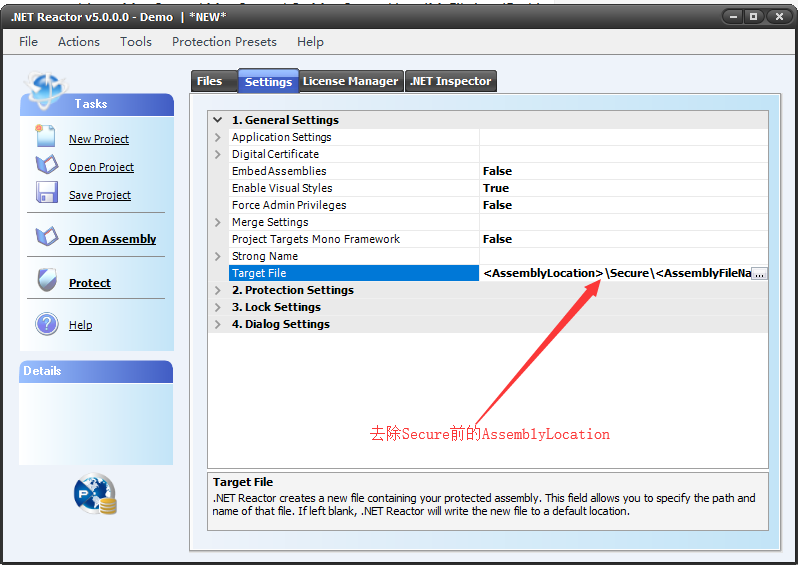Click the Protect link
Viewport: 798px width, 565px height.
[x=90, y=282]
